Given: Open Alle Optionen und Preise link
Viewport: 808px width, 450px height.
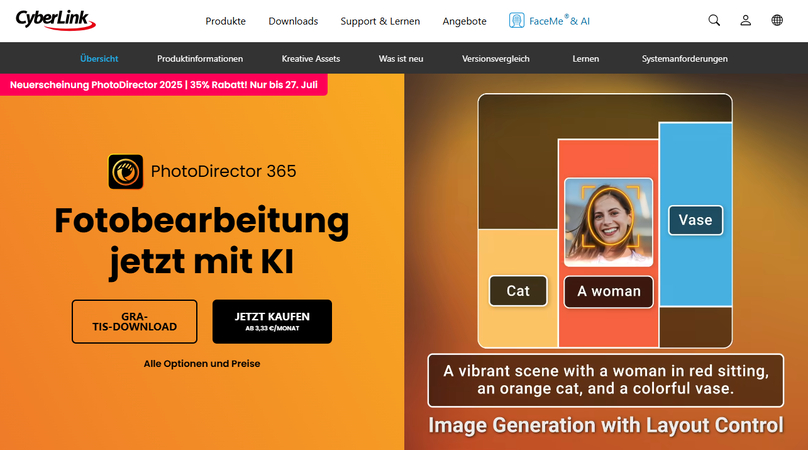Looking at the screenshot, I should tap(202, 363).
